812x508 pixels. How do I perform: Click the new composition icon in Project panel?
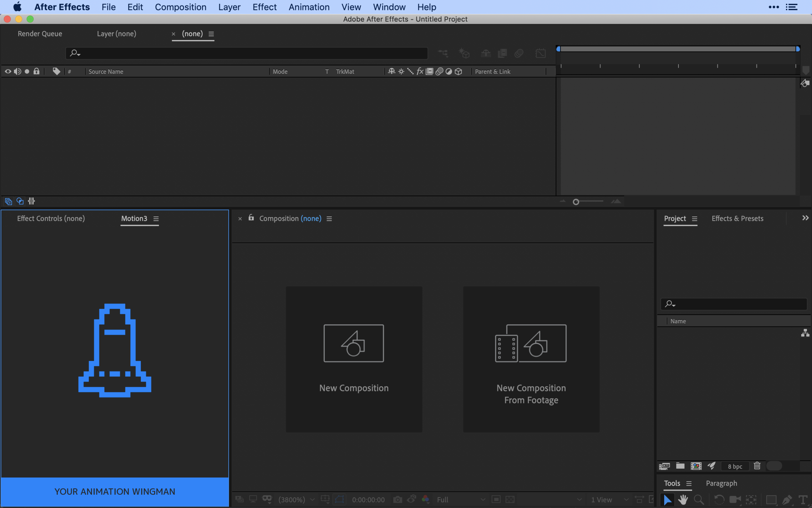(x=696, y=466)
